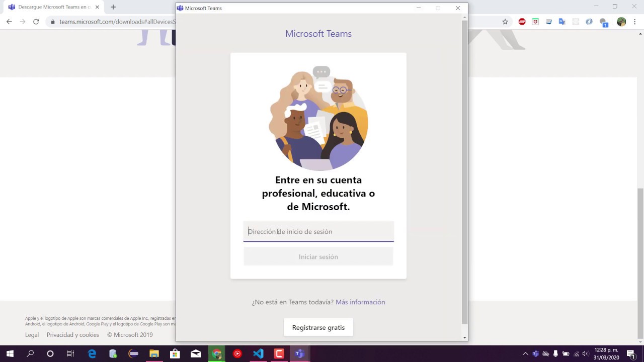Click the Teams logo in the window title bar

(180, 8)
